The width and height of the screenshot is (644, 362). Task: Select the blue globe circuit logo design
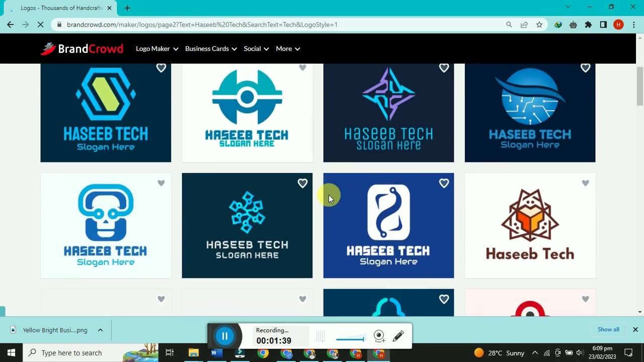(x=530, y=113)
